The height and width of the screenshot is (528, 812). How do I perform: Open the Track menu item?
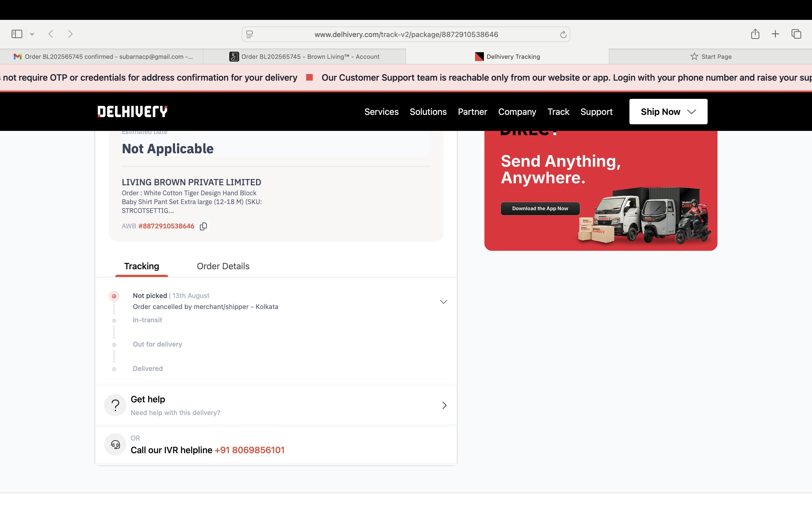558,112
